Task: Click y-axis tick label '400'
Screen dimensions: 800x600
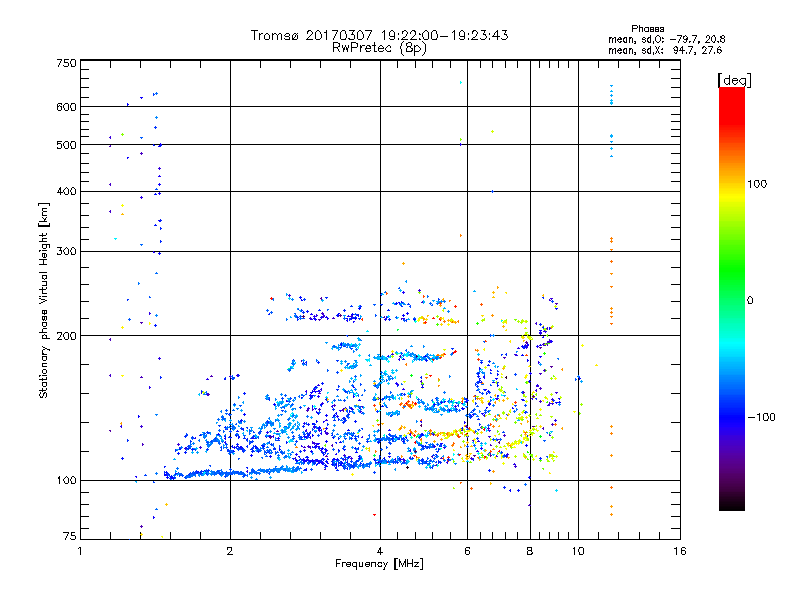Action: [x=66, y=191]
